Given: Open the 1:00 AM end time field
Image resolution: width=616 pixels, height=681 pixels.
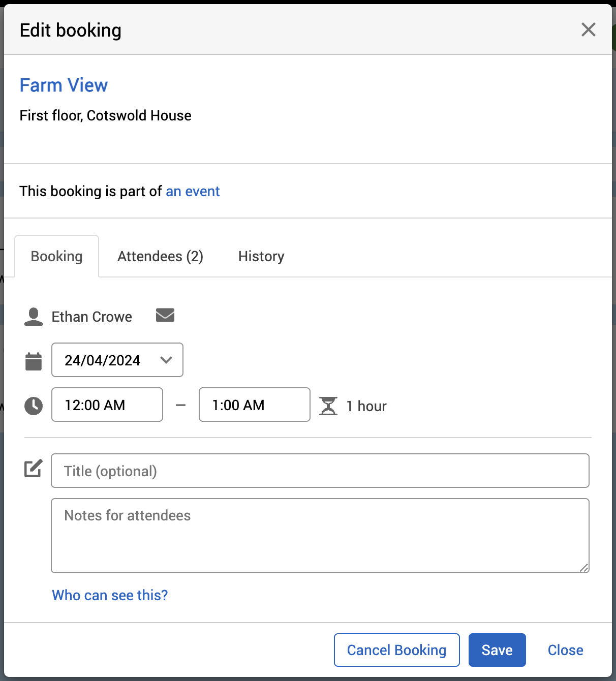Looking at the screenshot, I should 254,405.
